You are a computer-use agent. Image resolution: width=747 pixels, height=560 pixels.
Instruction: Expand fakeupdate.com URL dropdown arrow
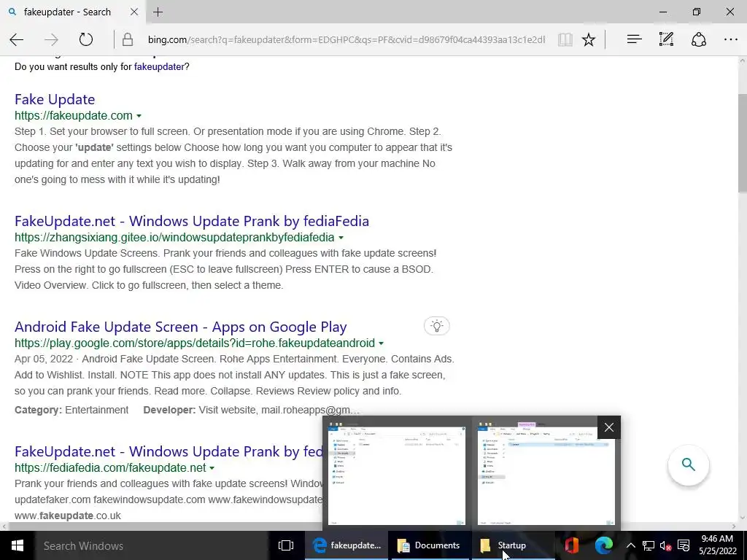click(139, 116)
